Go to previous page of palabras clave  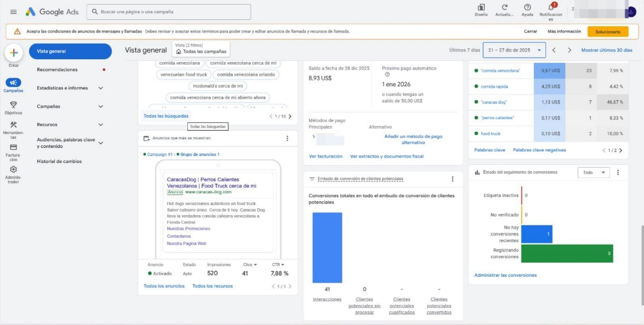[x=604, y=150]
